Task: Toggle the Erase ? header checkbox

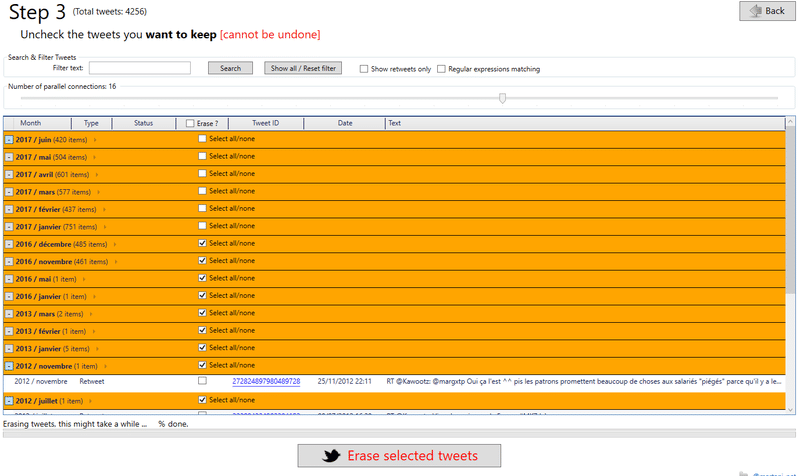Action: (190, 123)
